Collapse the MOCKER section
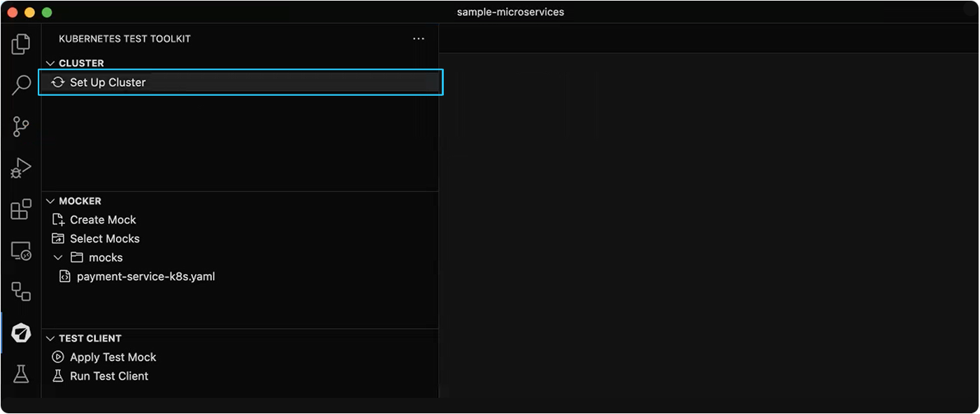This screenshot has width=980, height=414. pyautogui.click(x=50, y=201)
